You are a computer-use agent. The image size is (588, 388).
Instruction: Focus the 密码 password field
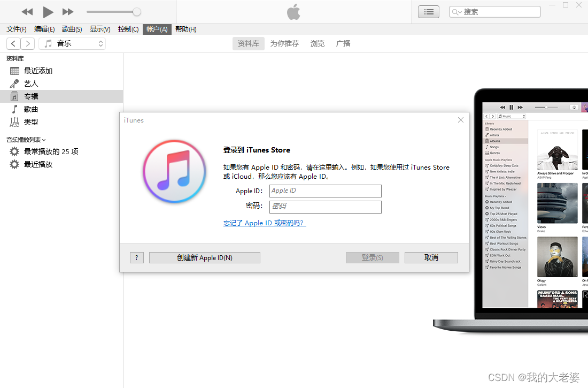click(325, 207)
